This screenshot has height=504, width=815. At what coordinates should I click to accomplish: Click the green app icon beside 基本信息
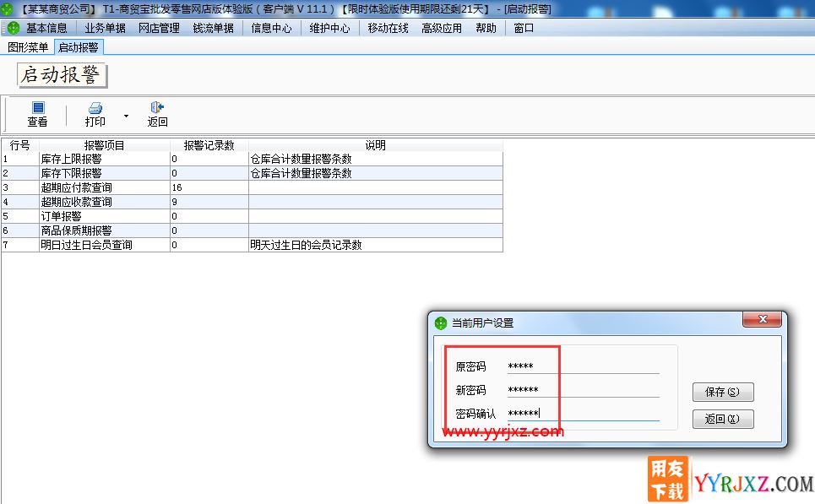pos(13,28)
